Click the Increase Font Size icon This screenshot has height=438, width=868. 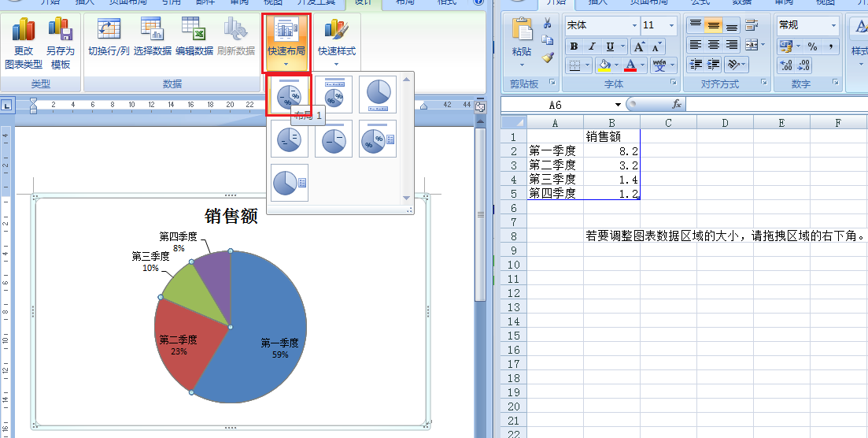click(x=639, y=46)
